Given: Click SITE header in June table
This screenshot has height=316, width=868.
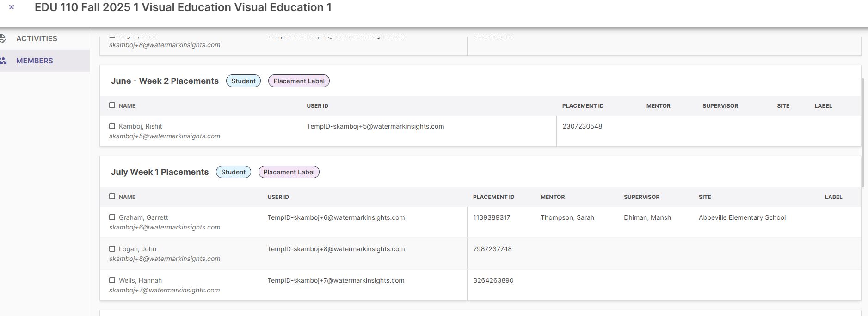Looking at the screenshot, I should 783,106.
